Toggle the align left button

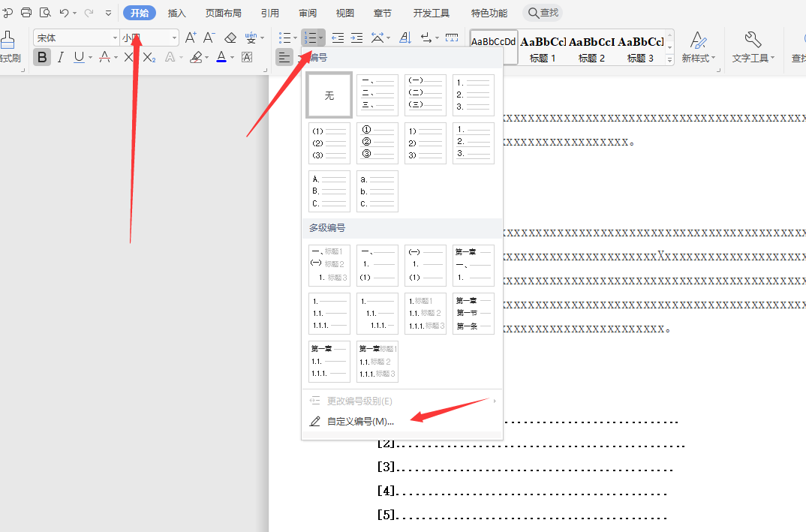click(284, 57)
